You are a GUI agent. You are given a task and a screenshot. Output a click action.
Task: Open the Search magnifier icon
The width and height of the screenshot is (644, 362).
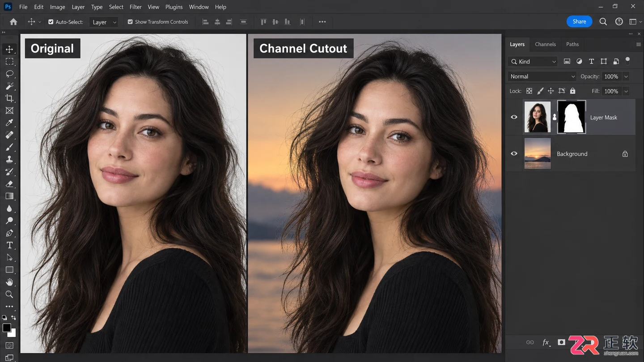point(603,21)
